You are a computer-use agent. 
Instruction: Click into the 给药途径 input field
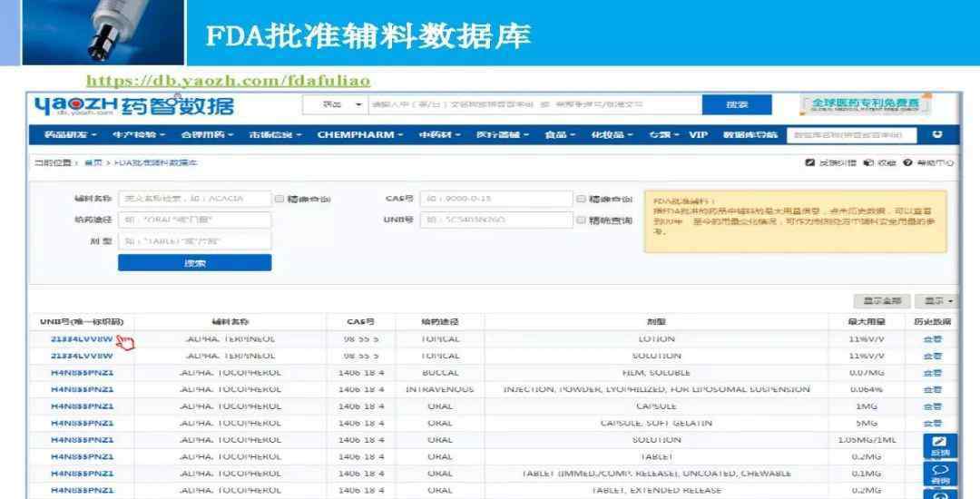coord(194,220)
